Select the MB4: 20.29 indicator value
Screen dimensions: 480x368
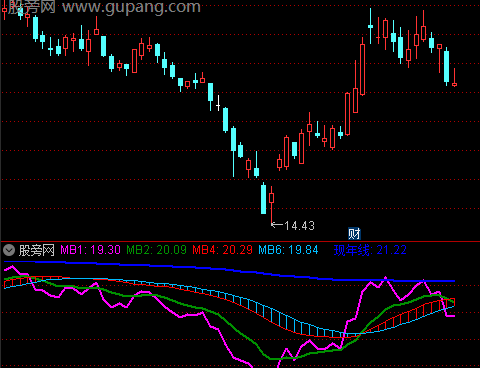222,250
